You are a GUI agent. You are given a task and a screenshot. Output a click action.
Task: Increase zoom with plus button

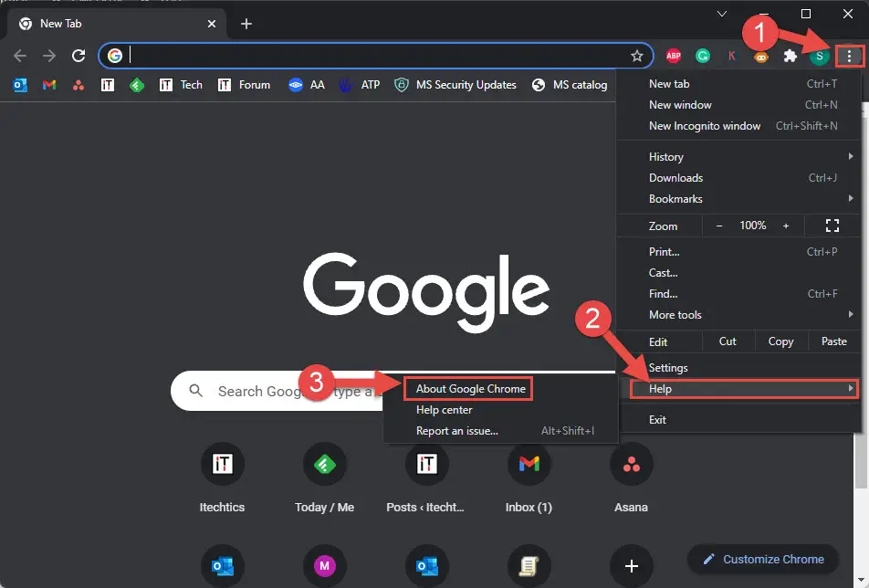pyautogui.click(x=786, y=226)
